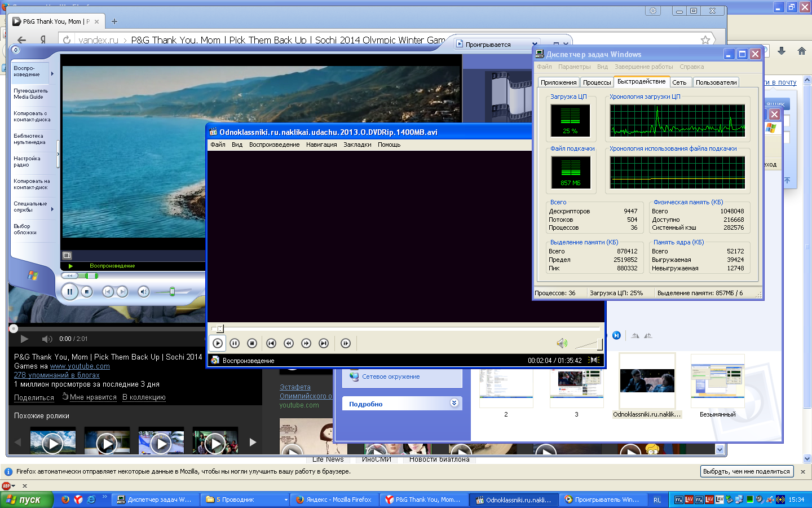Viewport: 812px width, 508px height.
Task: Click the Мне нравится link
Action: [x=93, y=397]
